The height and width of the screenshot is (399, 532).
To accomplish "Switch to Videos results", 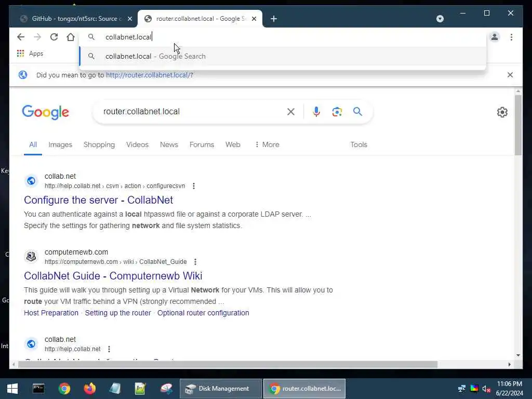I will [137, 144].
